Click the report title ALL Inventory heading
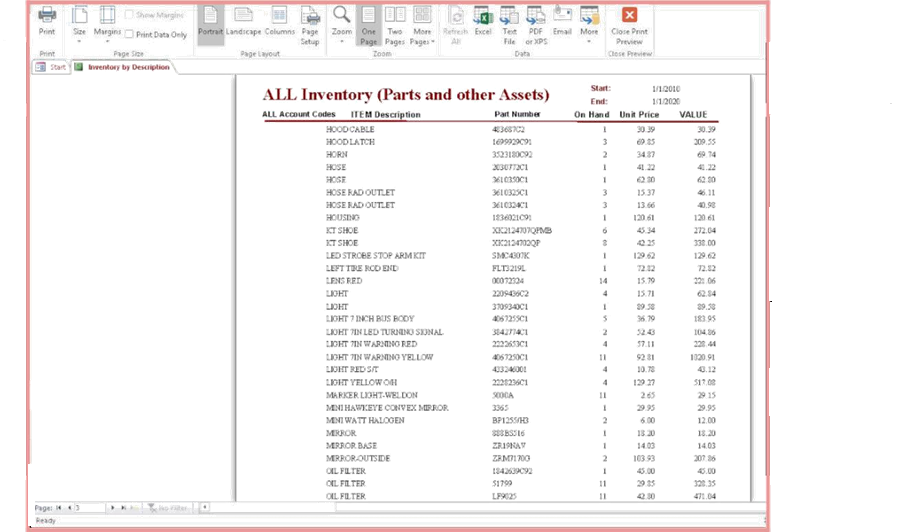This screenshot has height=532, width=897. coord(406,94)
